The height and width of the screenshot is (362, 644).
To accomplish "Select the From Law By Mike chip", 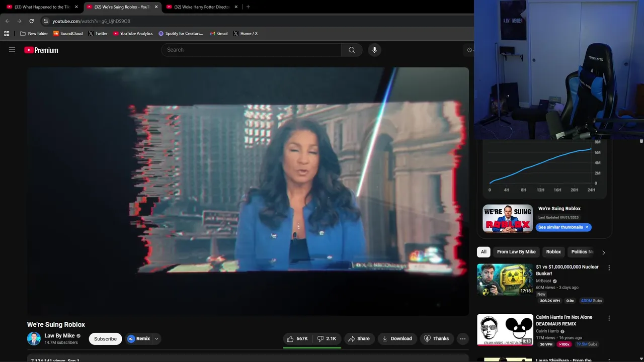I will (x=516, y=252).
